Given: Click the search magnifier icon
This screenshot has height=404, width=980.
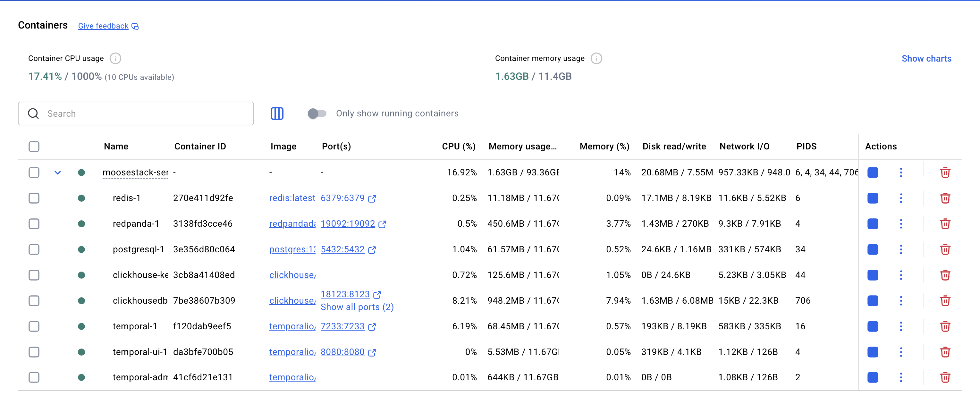Looking at the screenshot, I should 33,114.
